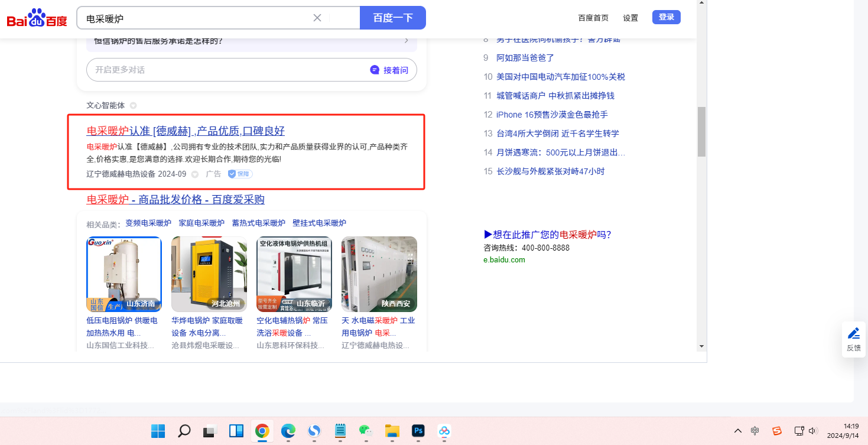Click the 保障 shield badge in the ad

[240, 174]
